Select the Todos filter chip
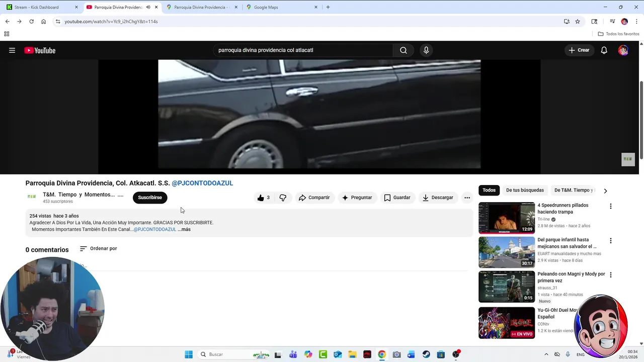 pos(489,190)
